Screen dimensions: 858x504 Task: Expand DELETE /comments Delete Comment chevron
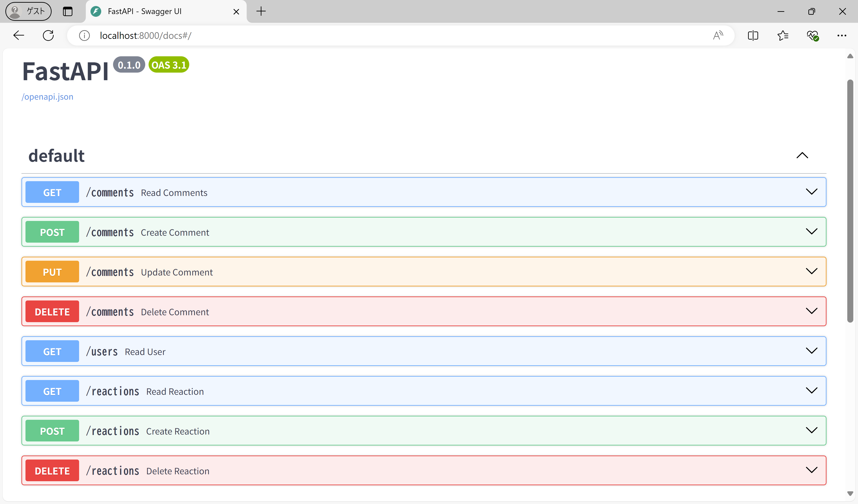coord(812,311)
